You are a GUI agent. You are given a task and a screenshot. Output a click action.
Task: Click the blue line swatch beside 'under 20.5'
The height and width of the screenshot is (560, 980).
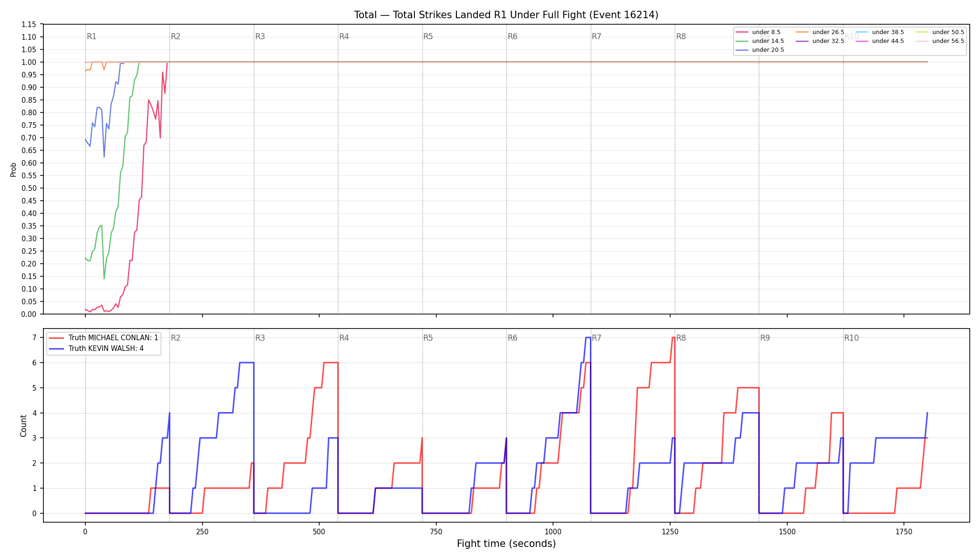pos(742,50)
